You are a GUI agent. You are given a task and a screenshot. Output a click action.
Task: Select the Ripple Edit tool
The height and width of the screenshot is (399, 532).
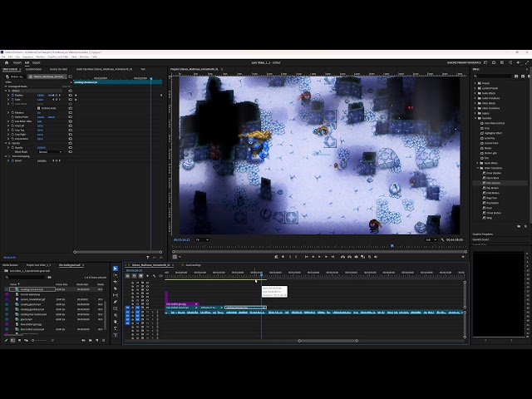coord(116,282)
